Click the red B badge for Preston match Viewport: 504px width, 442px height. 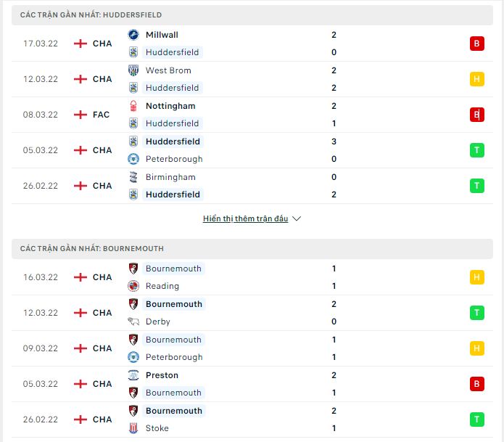(x=476, y=384)
